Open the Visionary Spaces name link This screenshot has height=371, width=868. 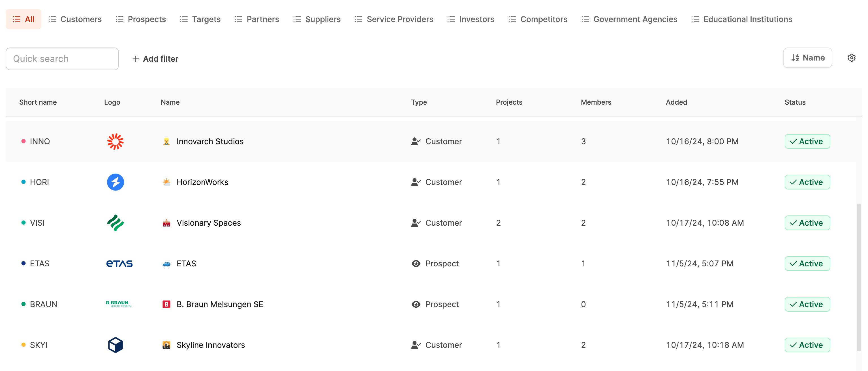209,223
